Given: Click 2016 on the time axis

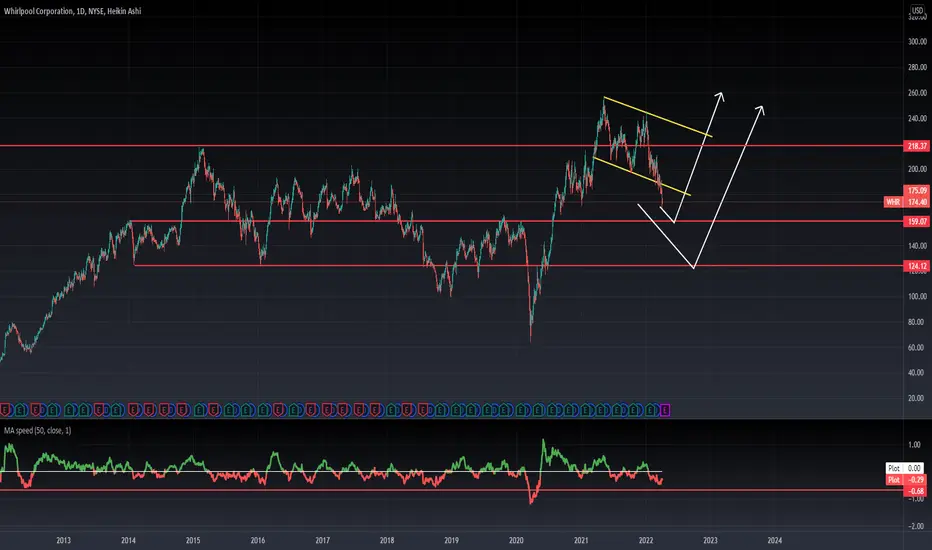Looking at the screenshot, I should tap(258, 540).
